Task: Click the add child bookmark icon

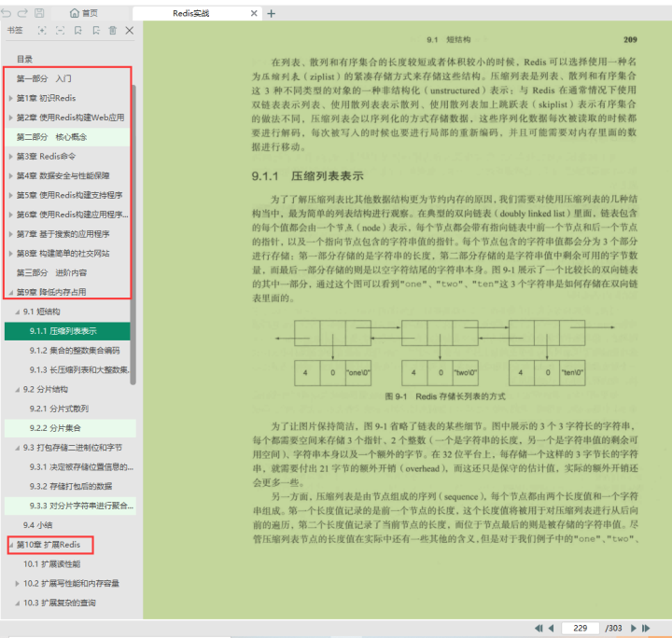Action: pos(96,31)
